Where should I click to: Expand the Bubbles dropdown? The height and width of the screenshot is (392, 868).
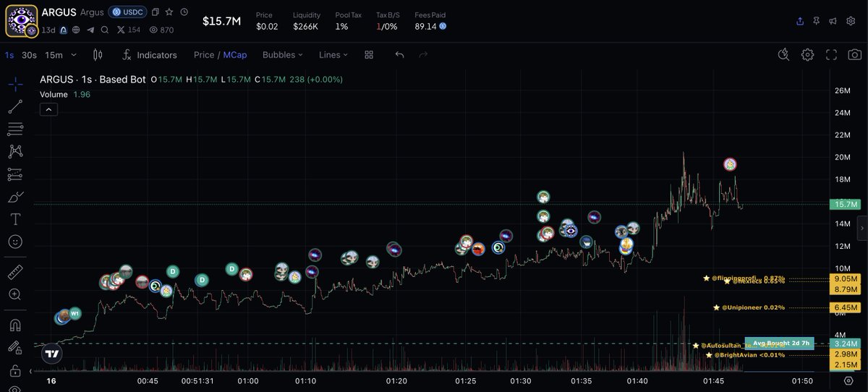(x=283, y=55)
